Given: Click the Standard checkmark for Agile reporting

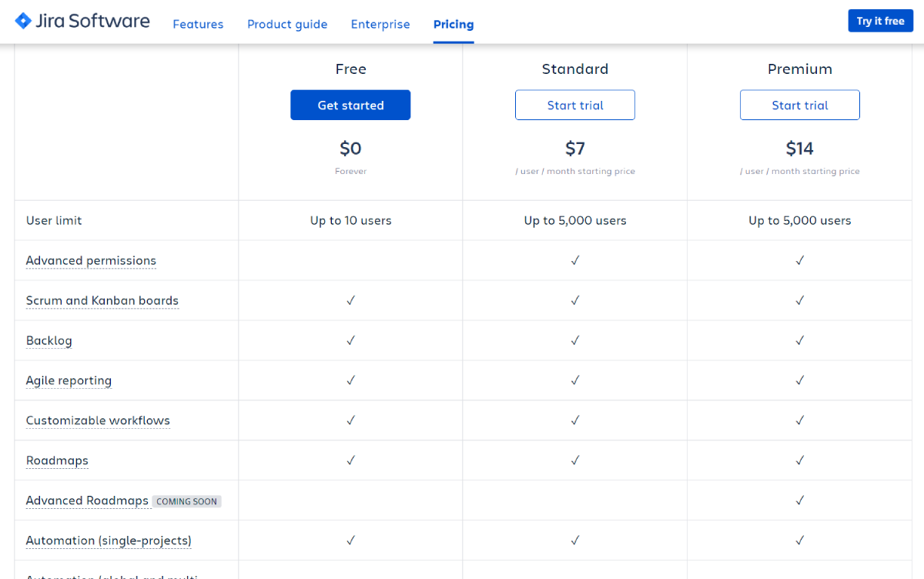Looking at the screenshot, I should coord(575,380).
